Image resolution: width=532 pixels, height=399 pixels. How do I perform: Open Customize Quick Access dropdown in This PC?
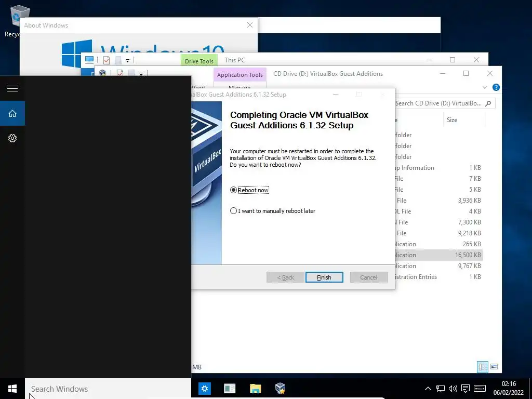click(128, 61)
